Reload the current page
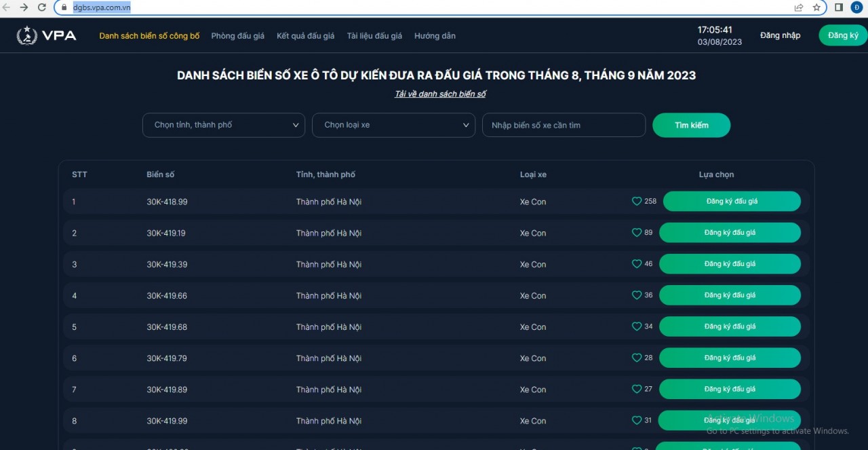 [x=42, y=7]
